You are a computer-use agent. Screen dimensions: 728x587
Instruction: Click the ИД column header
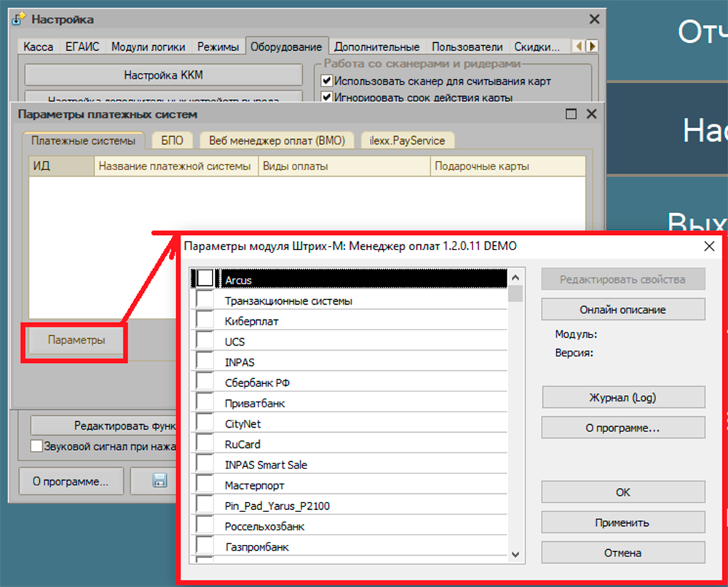(62, 166)
